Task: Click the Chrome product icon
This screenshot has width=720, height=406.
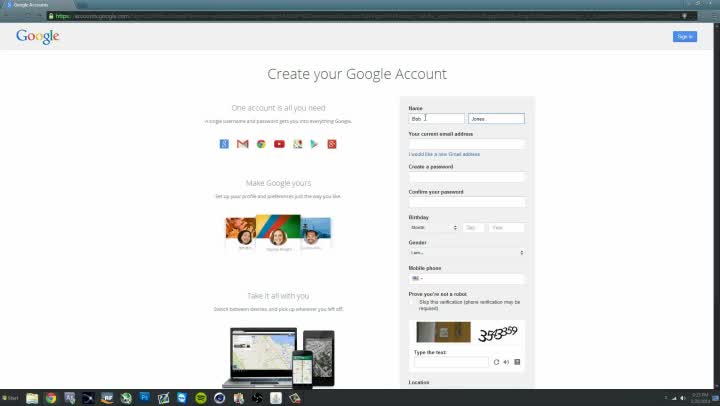Action: click(x=261, y=144)
